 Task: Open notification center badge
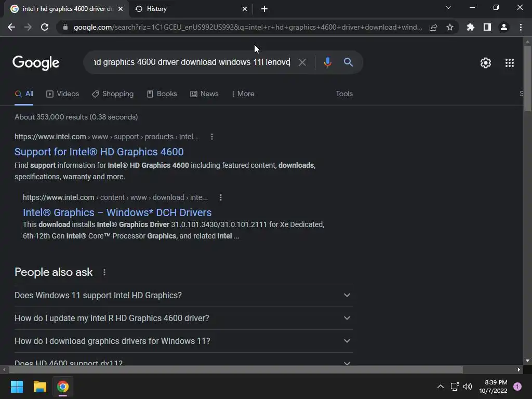[x=517, y=387]
